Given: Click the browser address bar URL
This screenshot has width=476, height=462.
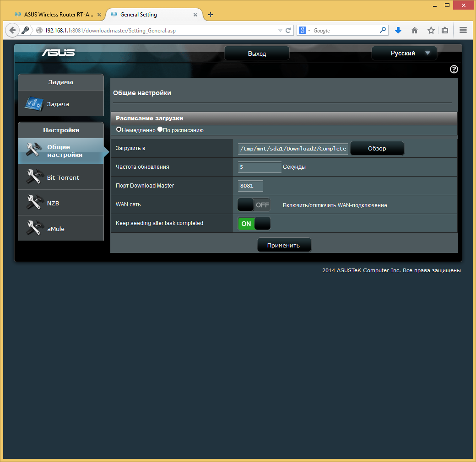Looking at the screenshot, I should coord(110,30).
